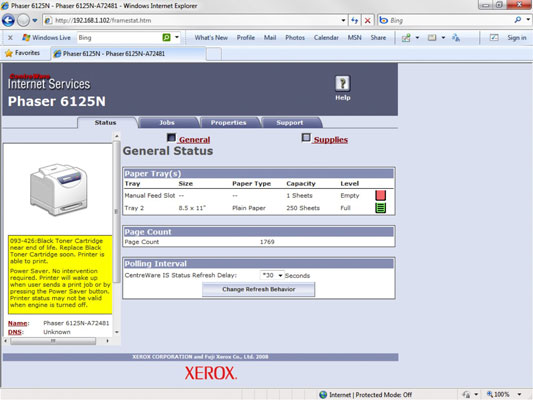Open What's New in Windows Live toolbar
Screen dimensions: 533x400
pos(211,38)
